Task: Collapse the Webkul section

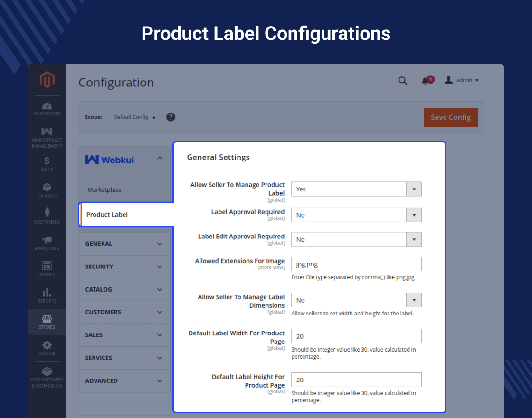Action: pos(124,160)
